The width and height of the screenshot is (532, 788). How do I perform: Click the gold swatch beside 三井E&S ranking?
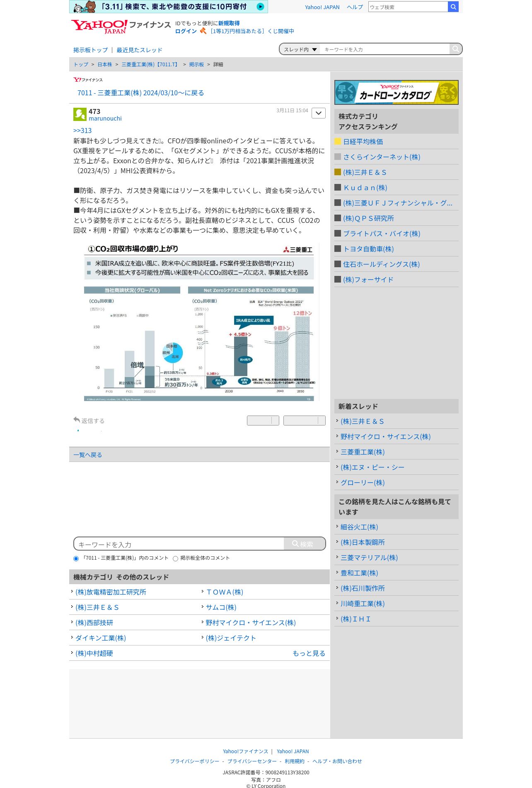click(338, 172)
